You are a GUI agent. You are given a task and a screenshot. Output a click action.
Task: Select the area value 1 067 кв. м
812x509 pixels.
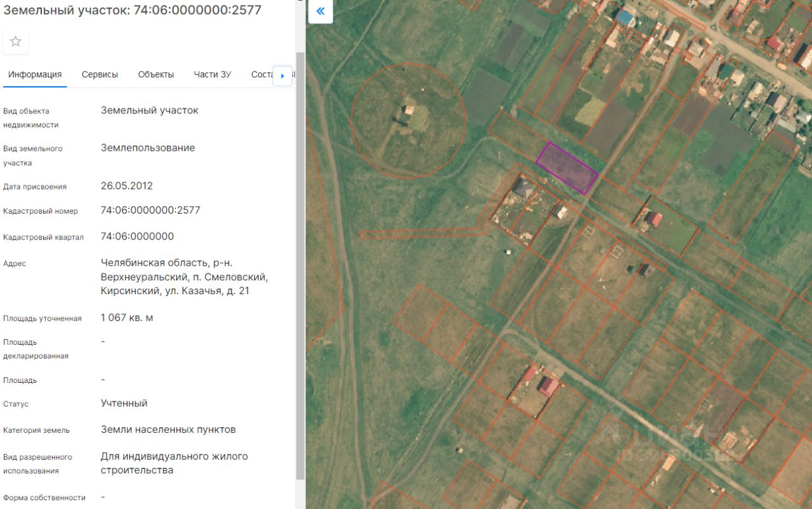tap(127, 318)
